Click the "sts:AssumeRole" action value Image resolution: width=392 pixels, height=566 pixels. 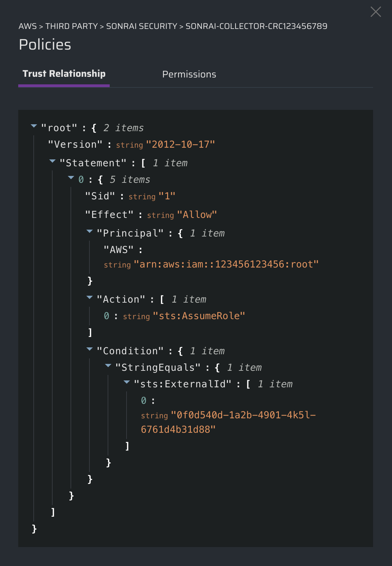tap(199, 316)
